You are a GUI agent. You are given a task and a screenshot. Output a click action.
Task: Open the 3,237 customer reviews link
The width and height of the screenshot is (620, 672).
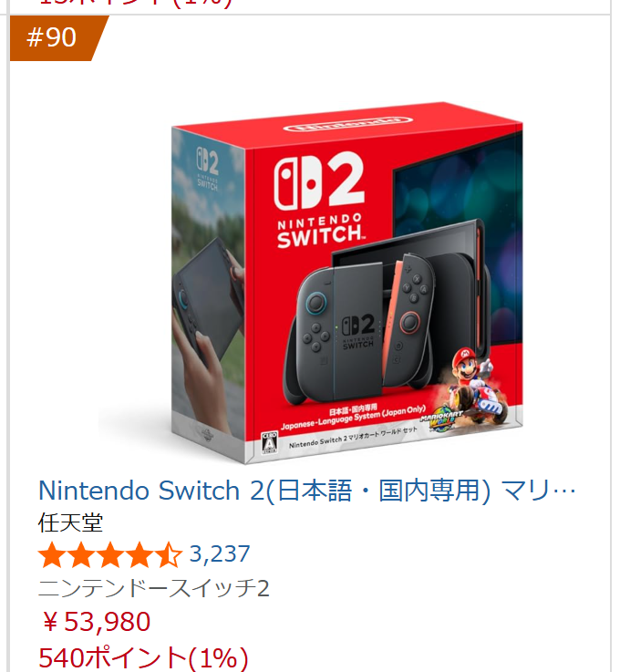(x=220, y=553)
